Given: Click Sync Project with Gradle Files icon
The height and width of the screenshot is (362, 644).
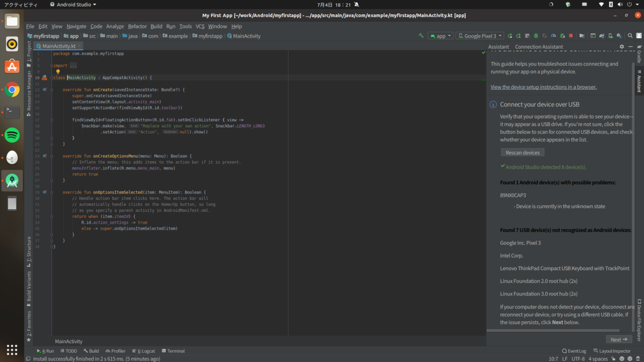Looking at the screenshot, I should coord(602,36).
